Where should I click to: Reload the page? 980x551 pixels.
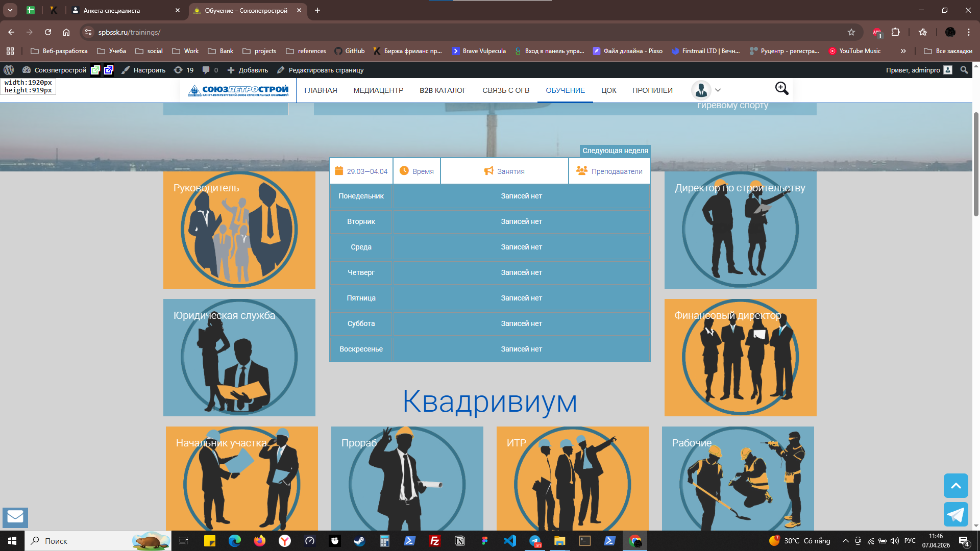(x=48, y=32)
